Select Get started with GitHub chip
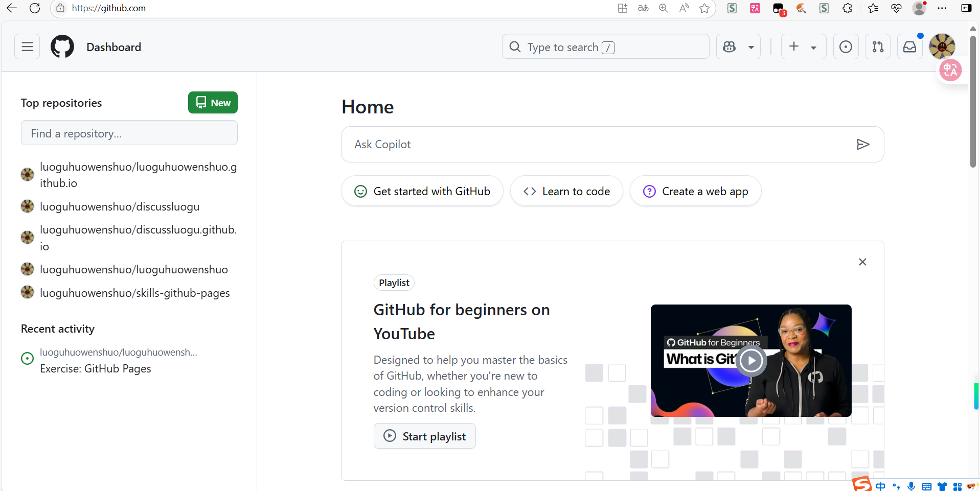 click(422, 191)
